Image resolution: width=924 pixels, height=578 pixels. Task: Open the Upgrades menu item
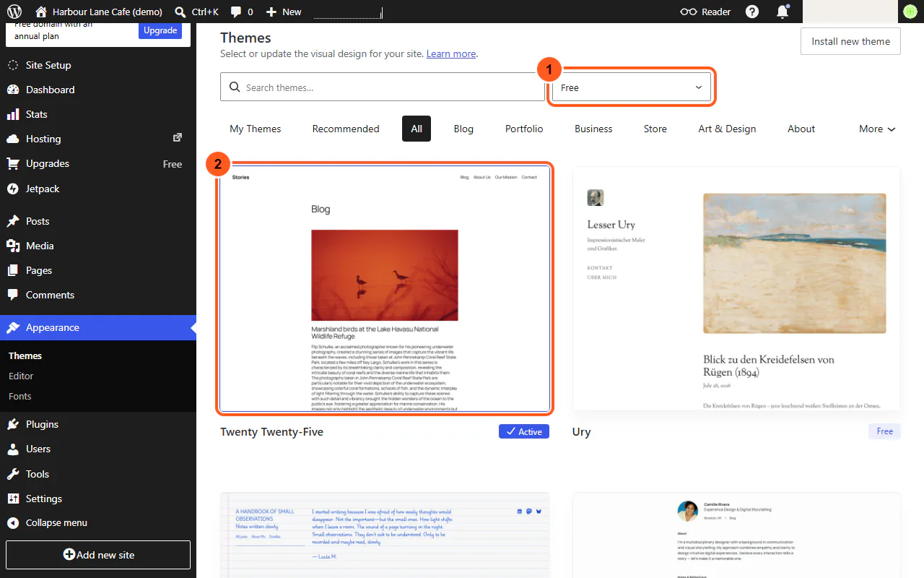(x=98, y=164)
